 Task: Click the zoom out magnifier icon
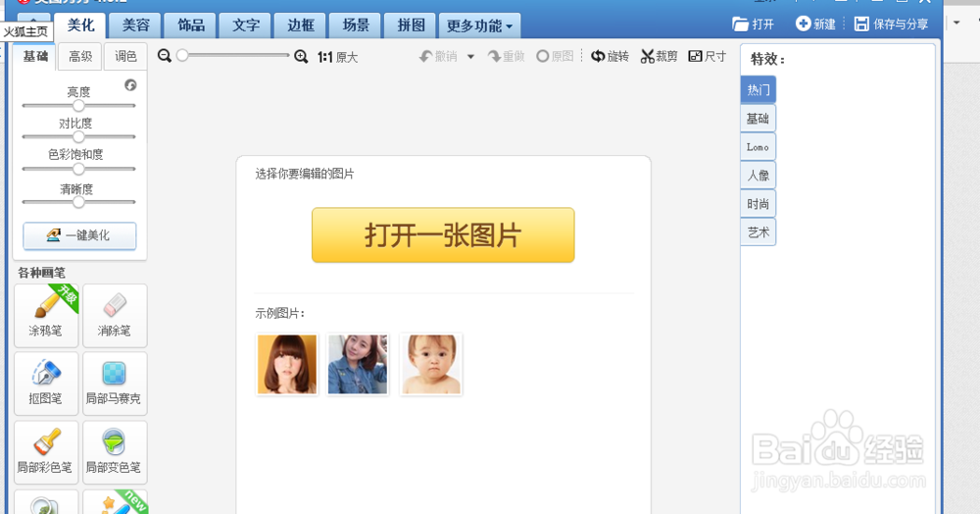[165, 56]
